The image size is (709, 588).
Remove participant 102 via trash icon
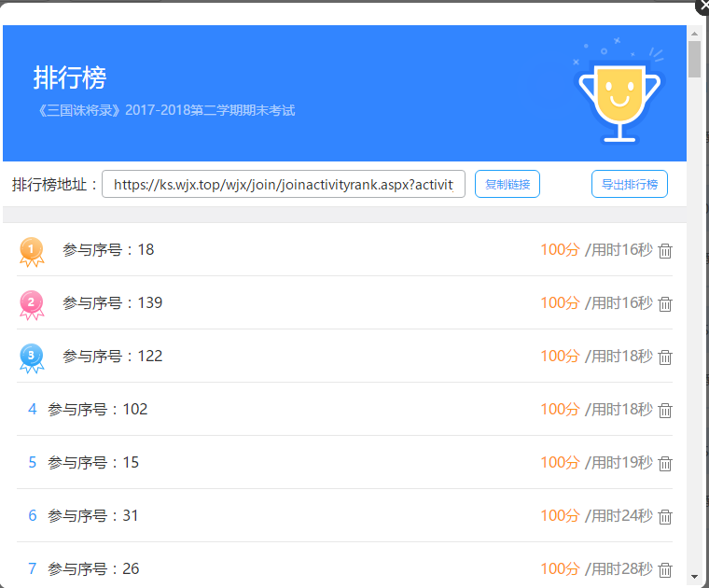[x=664, y=411]
